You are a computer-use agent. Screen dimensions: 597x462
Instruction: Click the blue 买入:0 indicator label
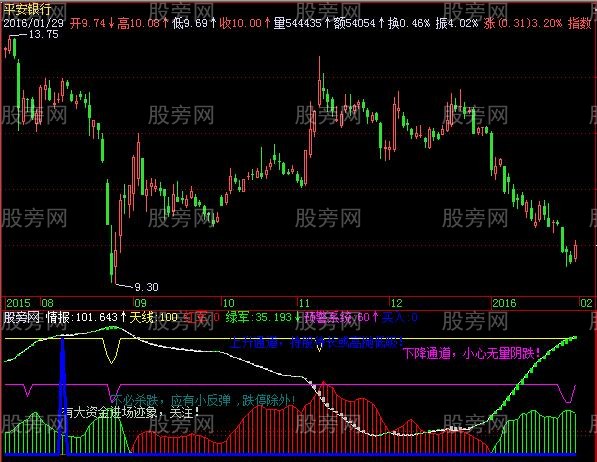point(399,317)
